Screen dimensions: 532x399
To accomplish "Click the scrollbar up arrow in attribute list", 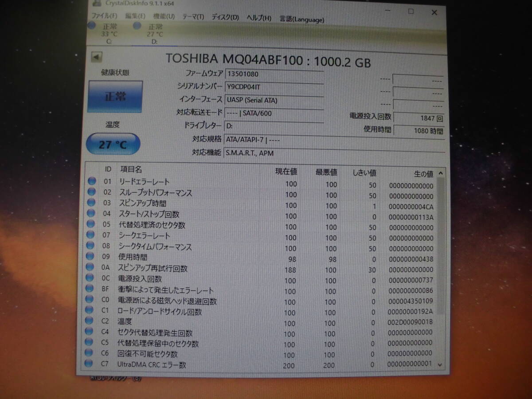I will 440,173.
